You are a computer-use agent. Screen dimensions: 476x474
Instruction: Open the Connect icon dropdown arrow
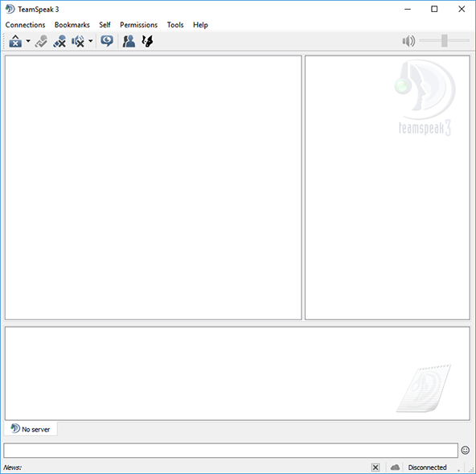coord(28,41)
